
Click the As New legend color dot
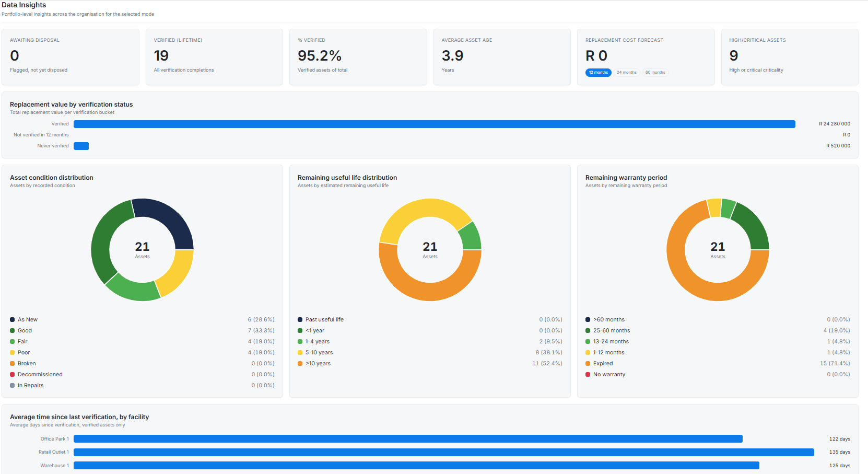click(12, 319)
